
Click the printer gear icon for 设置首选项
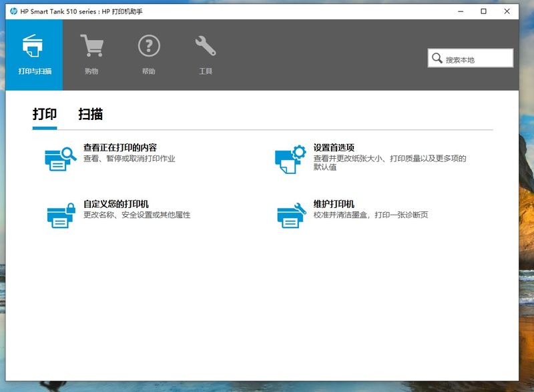point(290,159)
